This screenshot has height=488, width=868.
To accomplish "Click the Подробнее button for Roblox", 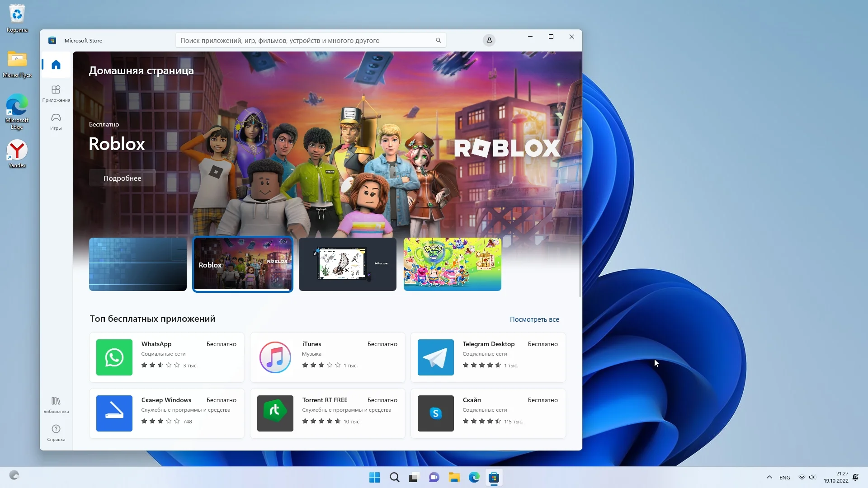I will tap(122, 178).
